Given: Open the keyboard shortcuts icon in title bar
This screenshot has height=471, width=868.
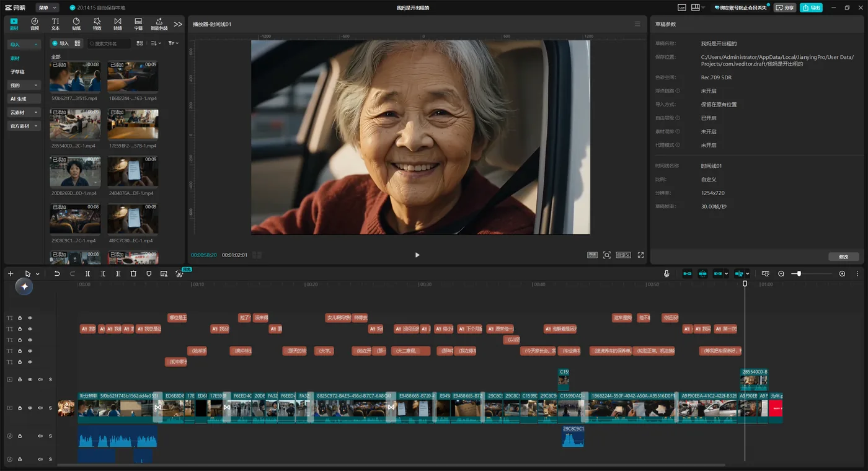Looking at the screenshot, I should [x=682, y=7].
